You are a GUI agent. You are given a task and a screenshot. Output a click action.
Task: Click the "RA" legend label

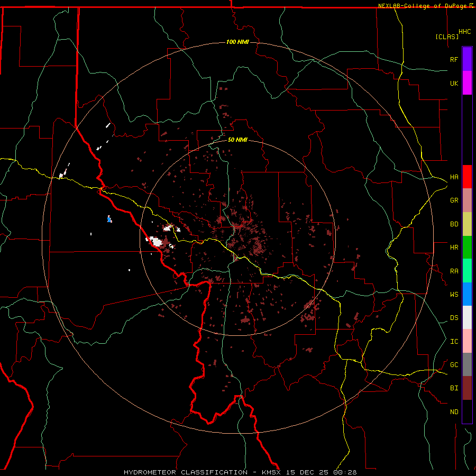tap(454, 271)
